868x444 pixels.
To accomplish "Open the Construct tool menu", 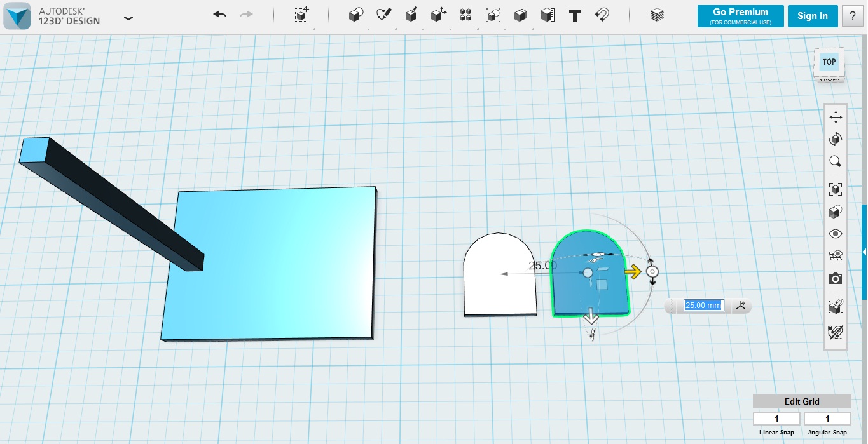I will click(411, 15).
